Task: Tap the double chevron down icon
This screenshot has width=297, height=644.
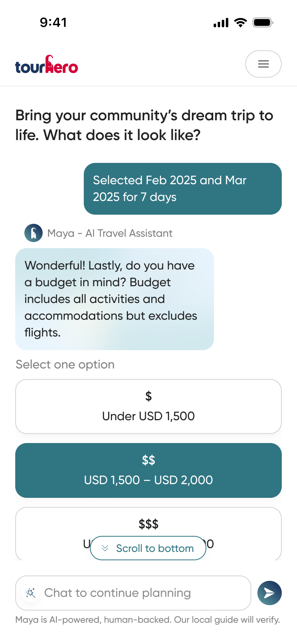Action: point(105,548)
